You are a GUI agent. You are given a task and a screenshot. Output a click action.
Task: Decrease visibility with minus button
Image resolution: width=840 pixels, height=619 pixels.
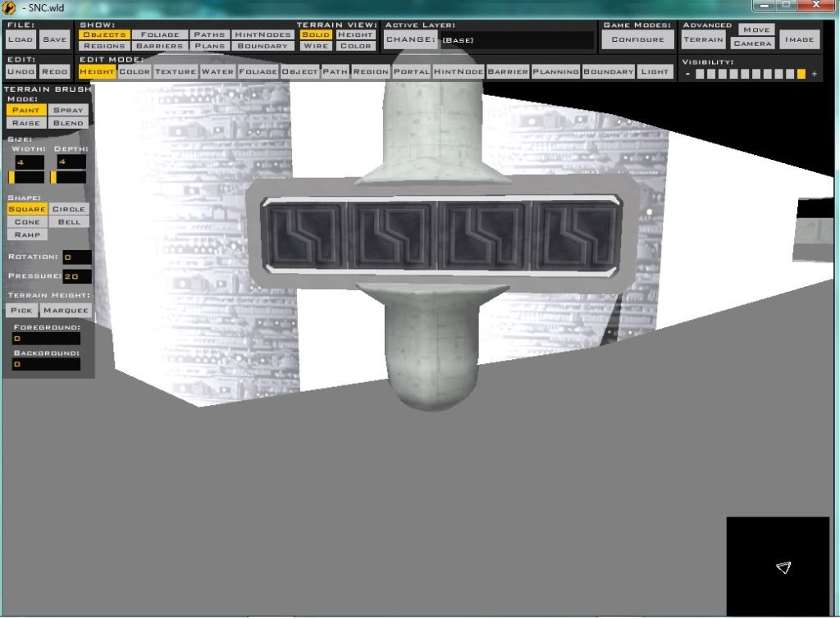point(687,74)
